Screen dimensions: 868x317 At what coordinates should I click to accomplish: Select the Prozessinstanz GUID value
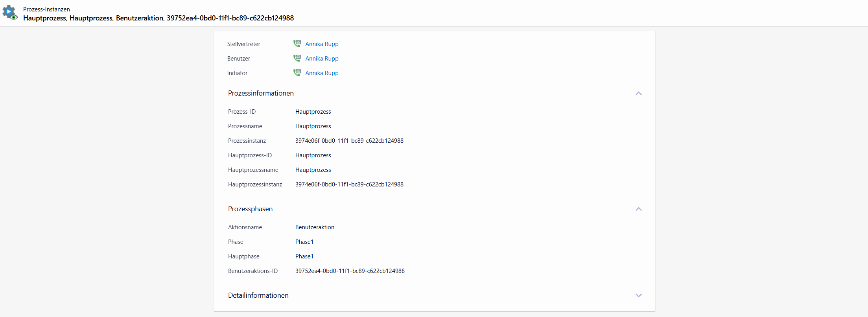[349, 141]
